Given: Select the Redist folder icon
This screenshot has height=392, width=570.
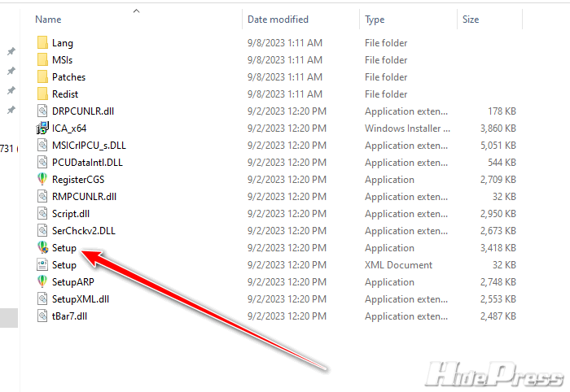Looking at the screenshot, I should [43, 94].
